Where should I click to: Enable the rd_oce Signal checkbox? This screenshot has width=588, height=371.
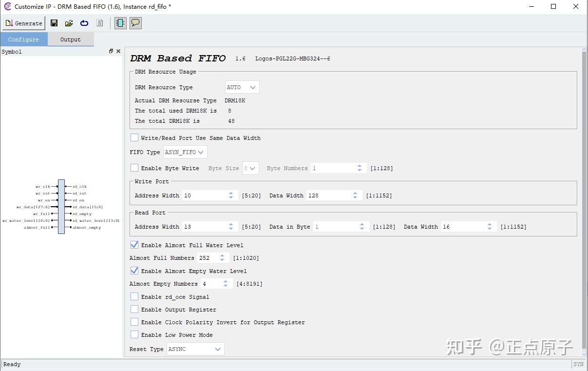[134, 296]
